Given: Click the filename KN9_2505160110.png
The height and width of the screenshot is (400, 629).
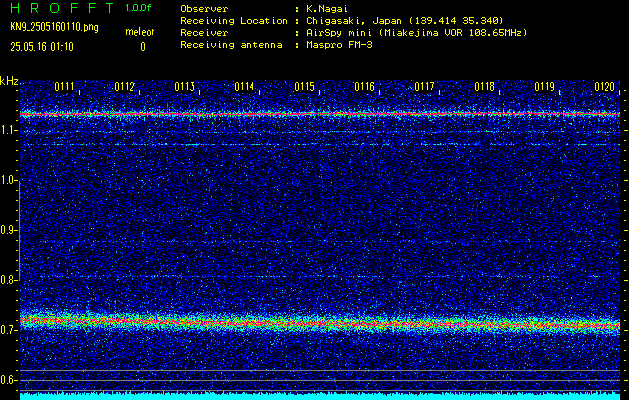Looking at the screenshot, I should pos(54,27).
